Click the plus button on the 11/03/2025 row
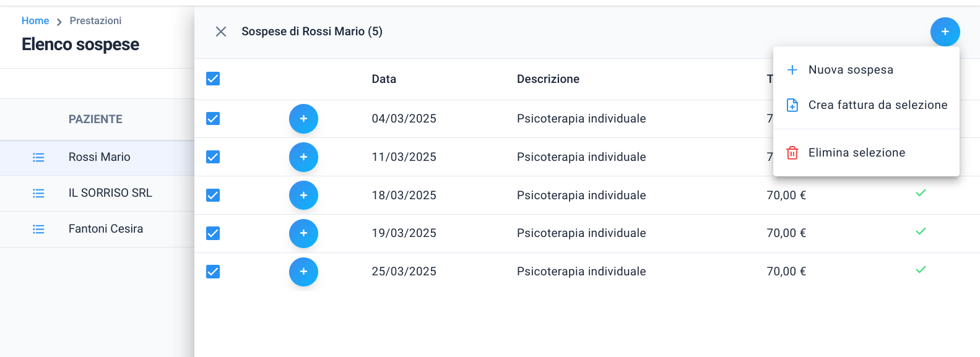 (x=303, y=157)
